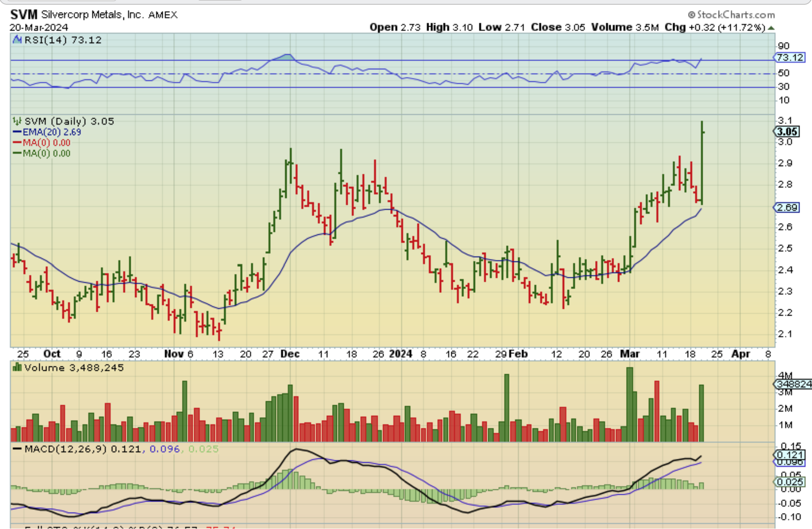Viewport: 812px width, 529px height.
Task: Select the 2024 marker on date axis
Action: click(400, 354)
